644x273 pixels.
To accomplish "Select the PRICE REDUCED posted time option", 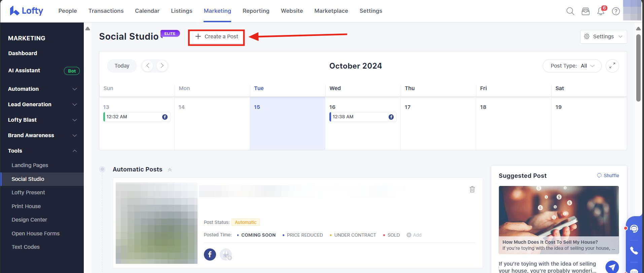I will (305, 235).
